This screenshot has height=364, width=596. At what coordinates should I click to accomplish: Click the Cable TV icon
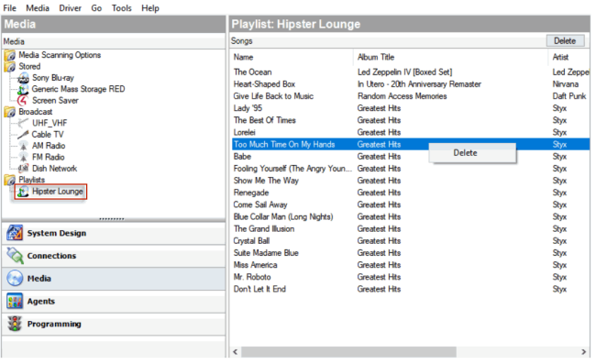[23, 135]
